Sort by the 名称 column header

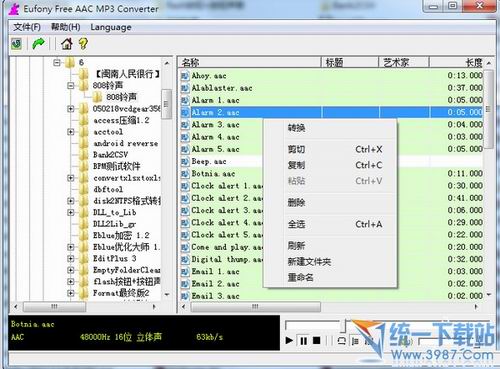[250, 62]
